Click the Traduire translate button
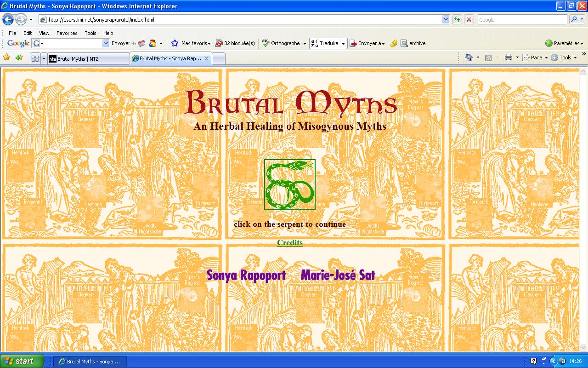Screen dimensions: 588x368 pos(325,43)
